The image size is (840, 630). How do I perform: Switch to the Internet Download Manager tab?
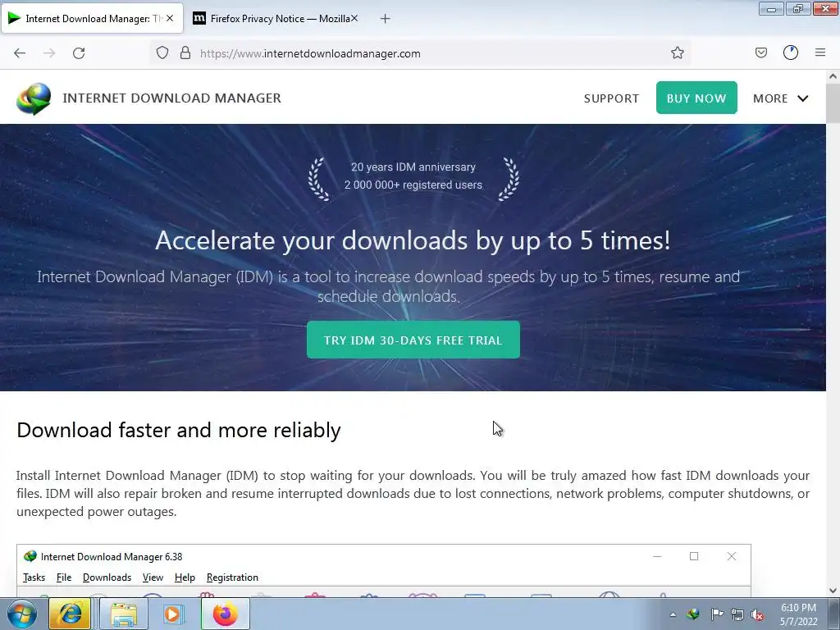[x=92, y=19]
